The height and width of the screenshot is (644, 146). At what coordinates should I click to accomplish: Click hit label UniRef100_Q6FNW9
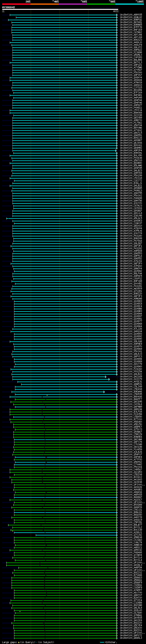coord(131,407)
